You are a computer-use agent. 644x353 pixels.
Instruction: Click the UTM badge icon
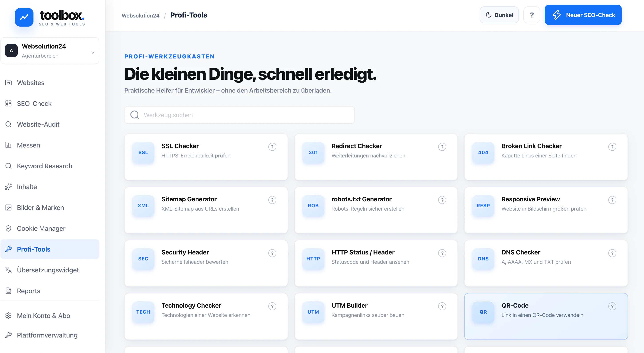click(313, 312)
